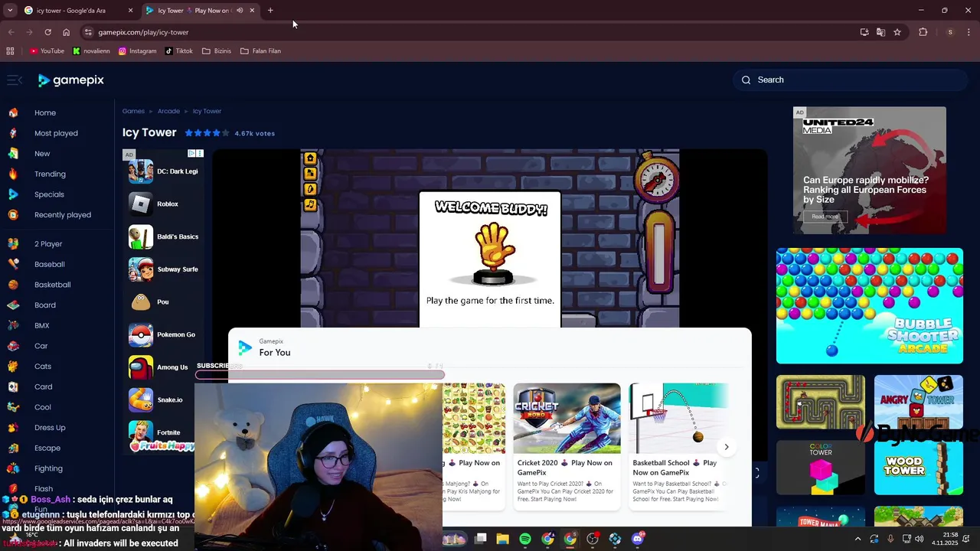The width and height of the screenshot is (980, 551).
Task: Open the translate page icon
Action: (x=880, y=32)
